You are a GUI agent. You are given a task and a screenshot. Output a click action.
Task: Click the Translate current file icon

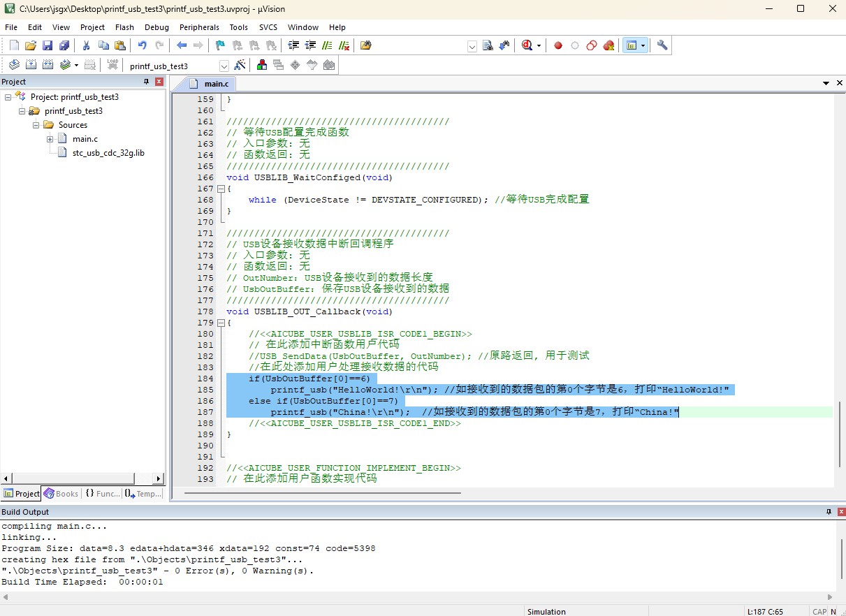tap(14, 65)
